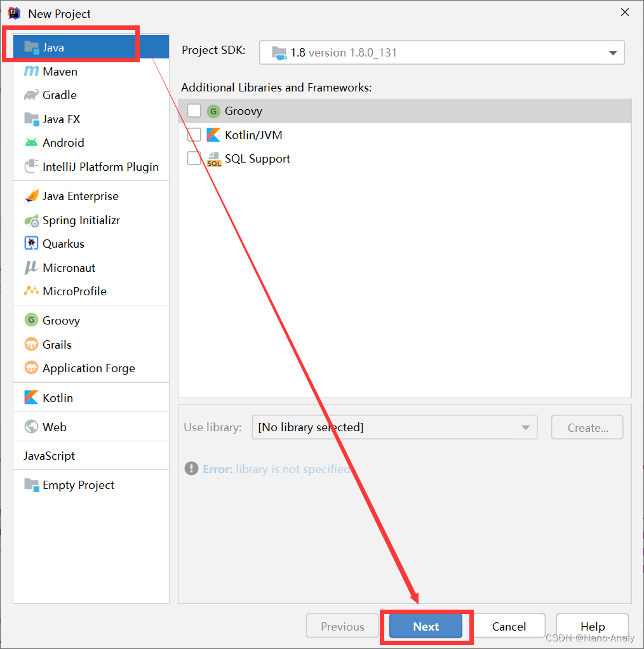Click the Spring Initializr icon
This screenshot has height=649, width=644.
point(32,220)
